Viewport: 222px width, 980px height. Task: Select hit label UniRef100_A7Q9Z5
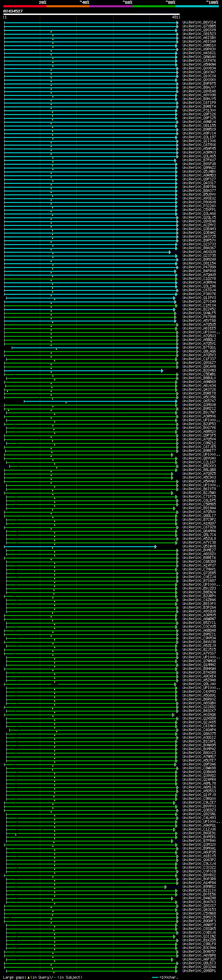click(x=199, y=473)
